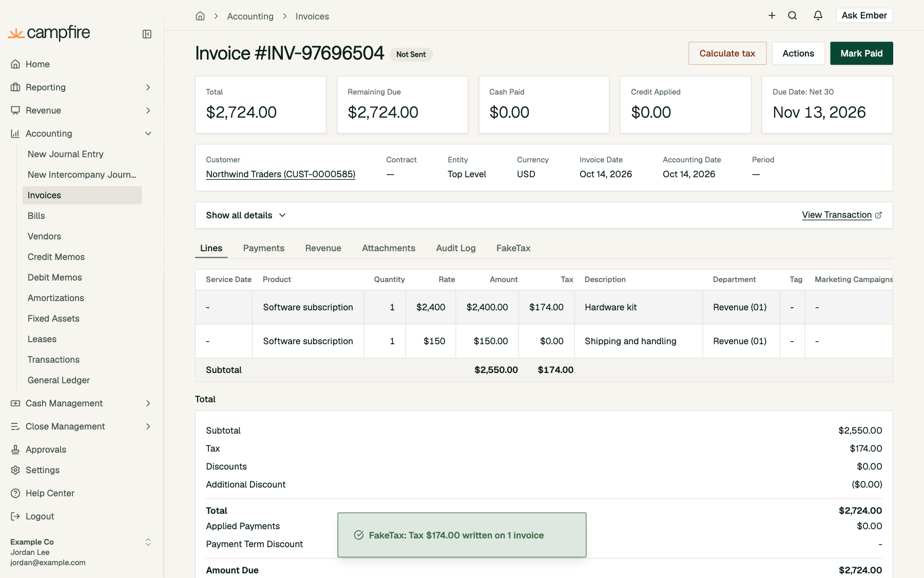The height and width of the screenshot is (578, 924).
Task: Collapse the Accounting menu chevron
Action: pyautogui.click(x=148, y=134)
